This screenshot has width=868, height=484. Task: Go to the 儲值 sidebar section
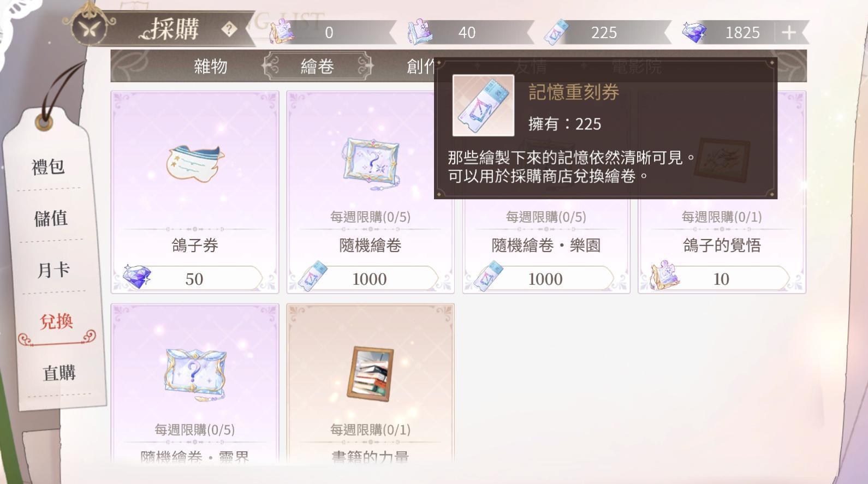(51, 218)
